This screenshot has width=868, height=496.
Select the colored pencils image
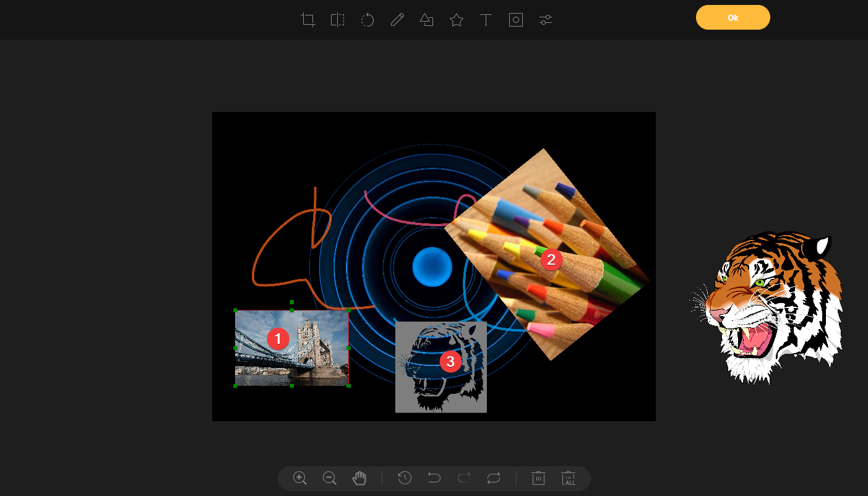[551, 260]
